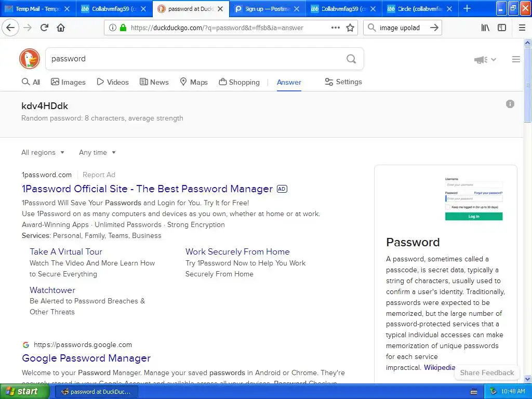This screenshot has width=532, height=399.
Task: Bookmark this page with the star
Action: (350, 28)
